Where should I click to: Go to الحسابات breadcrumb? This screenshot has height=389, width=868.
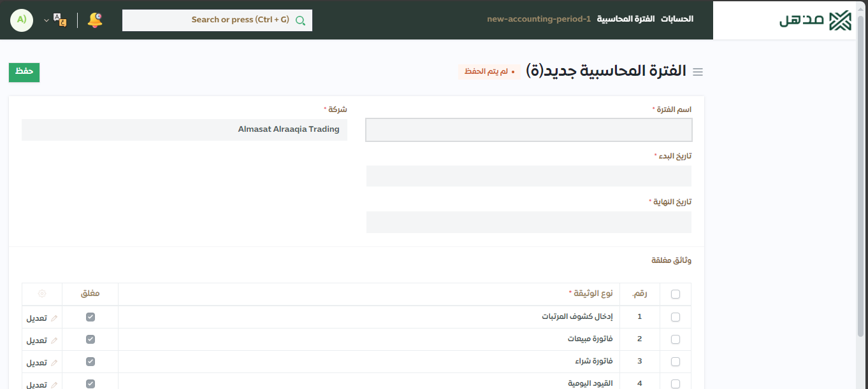pos(677,19)
